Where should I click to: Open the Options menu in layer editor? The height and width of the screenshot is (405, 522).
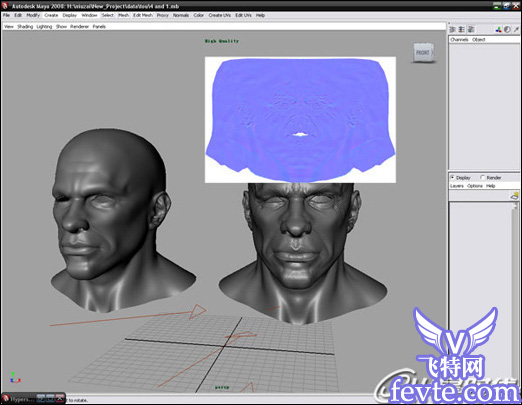click(475, 186)
